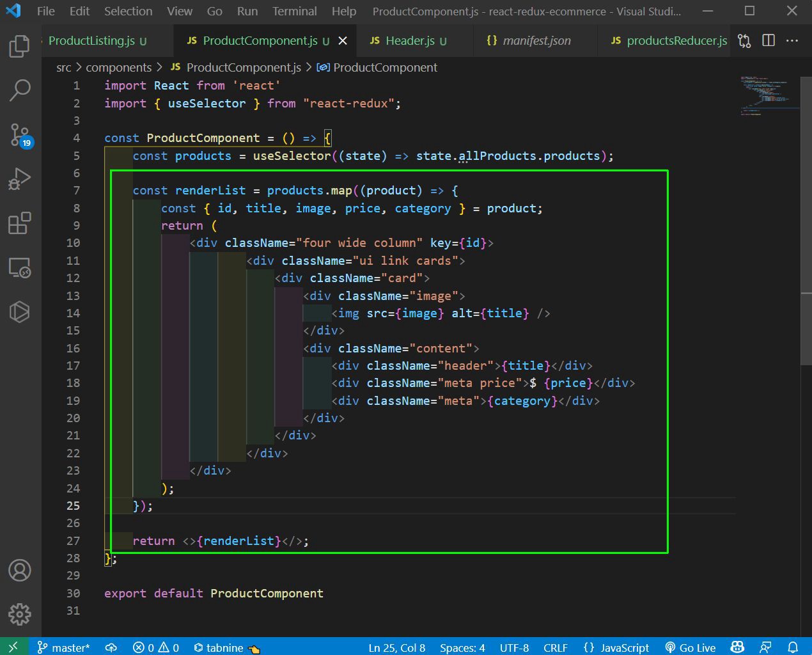Click line number 25 in gutter
This screenshot has height=655, width=812.
[x=74, y=506]
